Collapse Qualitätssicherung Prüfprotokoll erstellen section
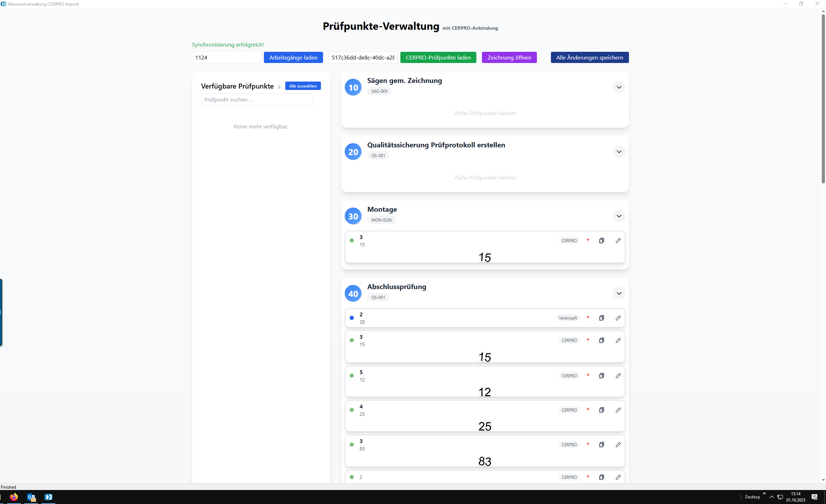 619,152
